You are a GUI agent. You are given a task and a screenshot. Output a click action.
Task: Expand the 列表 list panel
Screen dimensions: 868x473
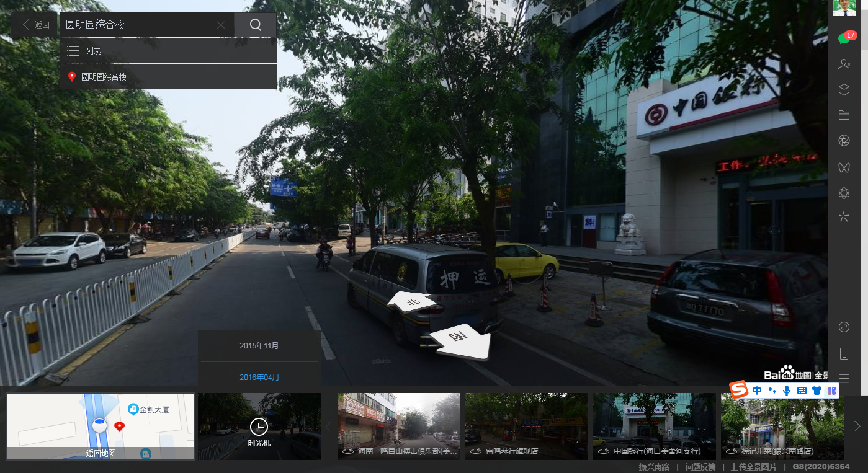point(168,51)
